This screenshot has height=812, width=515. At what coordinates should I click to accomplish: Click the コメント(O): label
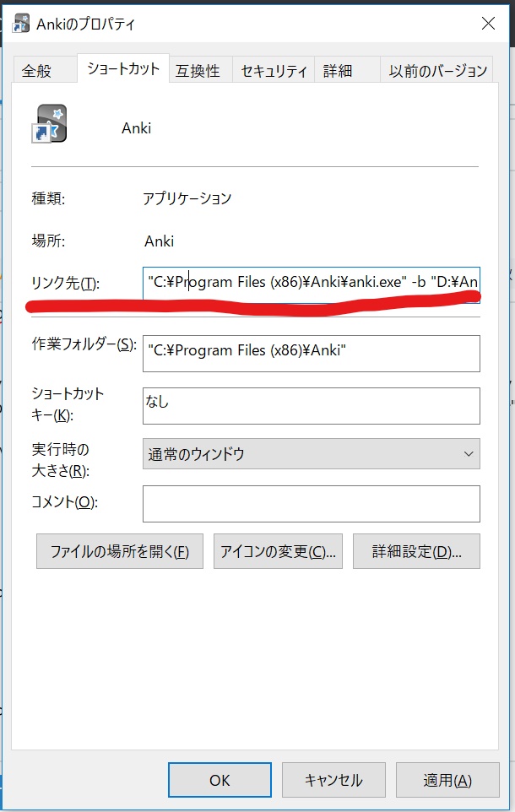pos(64,502)
